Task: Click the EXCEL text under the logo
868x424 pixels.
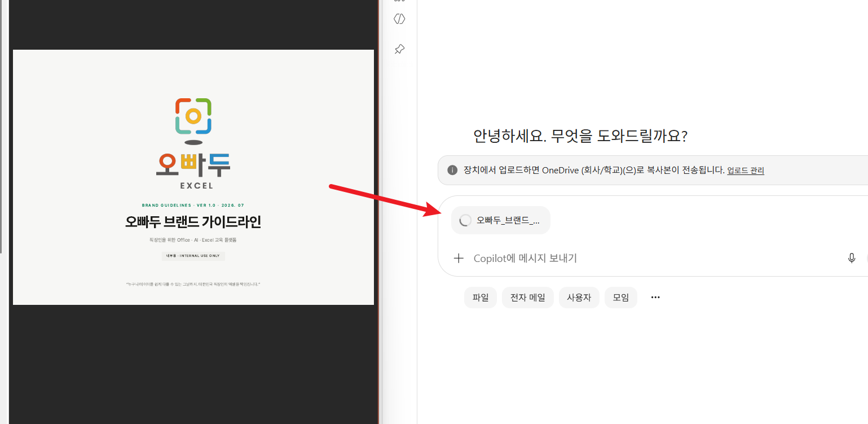Action: (196, 185)
